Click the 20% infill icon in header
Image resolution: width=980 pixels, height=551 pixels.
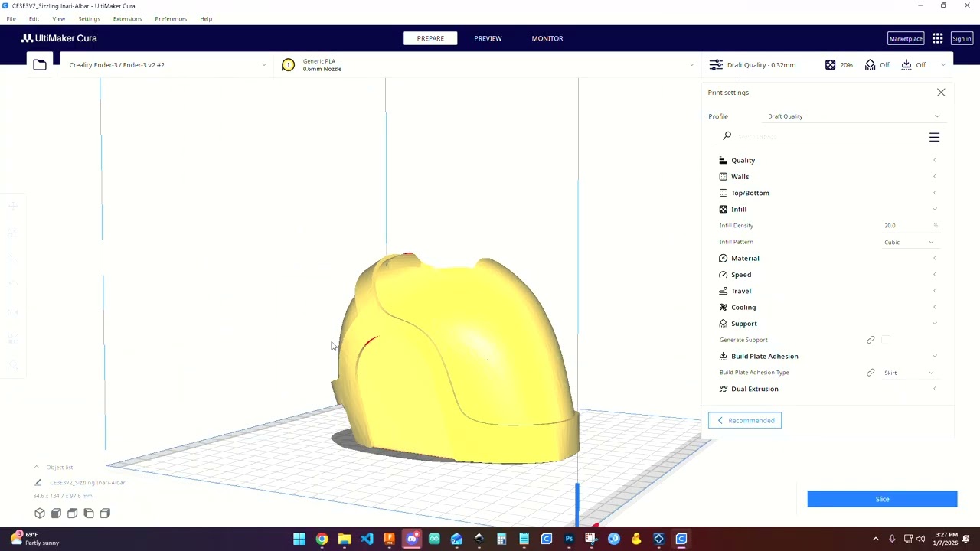pos(830,65)
